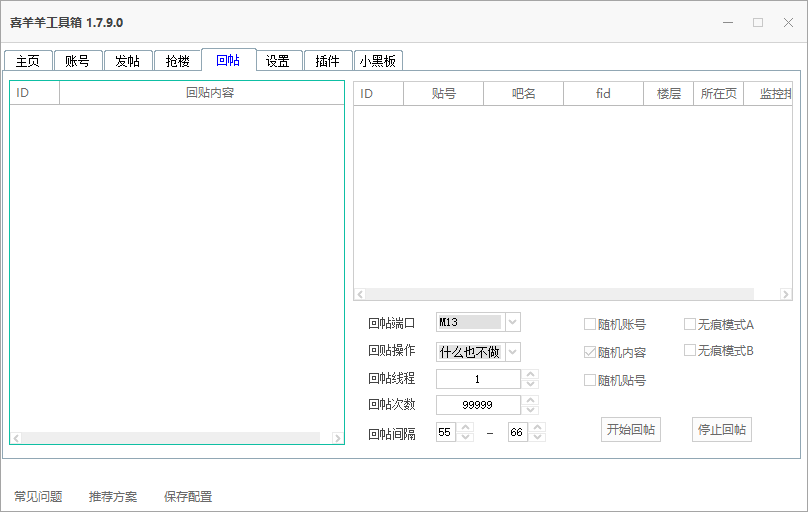This screenshot has width=808, height=512.
Task: Enable the 随机账号 checkbox
Action: pos(590,324)
